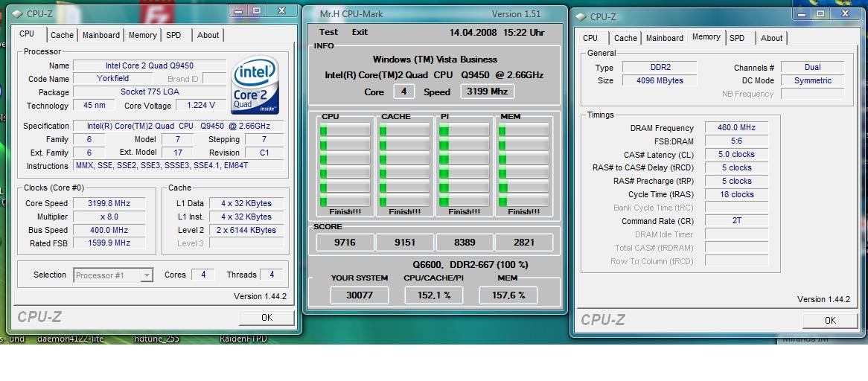This screenshot has width=868, height=381.
Task: Switch to Memory tab in left CPU-Z
Action: [x=142, y=35]
